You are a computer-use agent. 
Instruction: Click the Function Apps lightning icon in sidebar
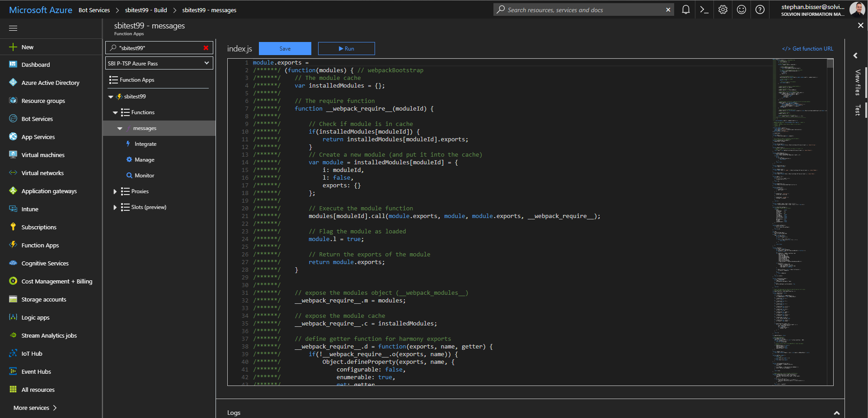pos(13,245)
